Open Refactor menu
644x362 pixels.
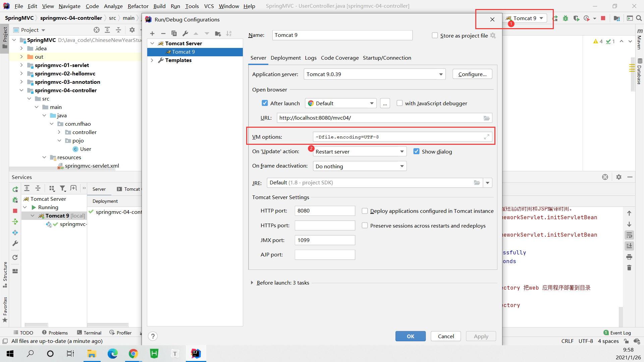[138, 6]
